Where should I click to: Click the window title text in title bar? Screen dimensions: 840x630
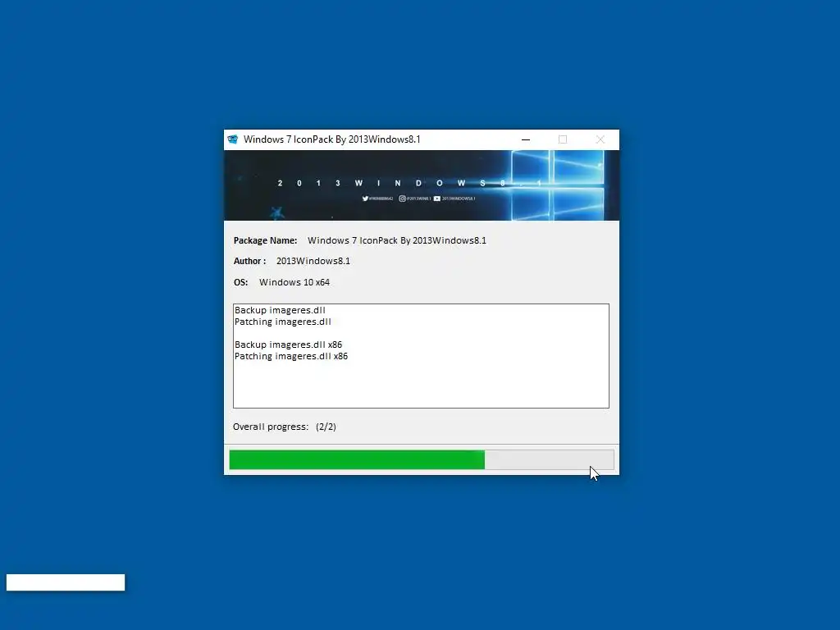click(332, 139)
